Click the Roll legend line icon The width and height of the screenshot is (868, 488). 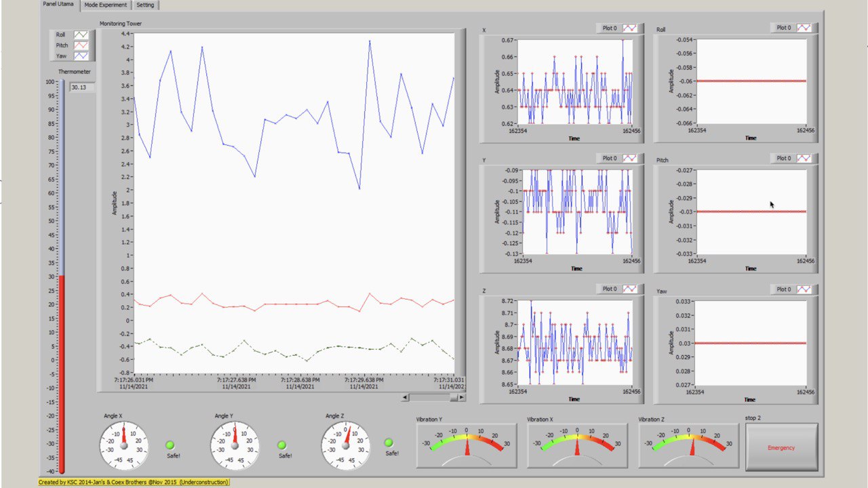click(81, 35)
